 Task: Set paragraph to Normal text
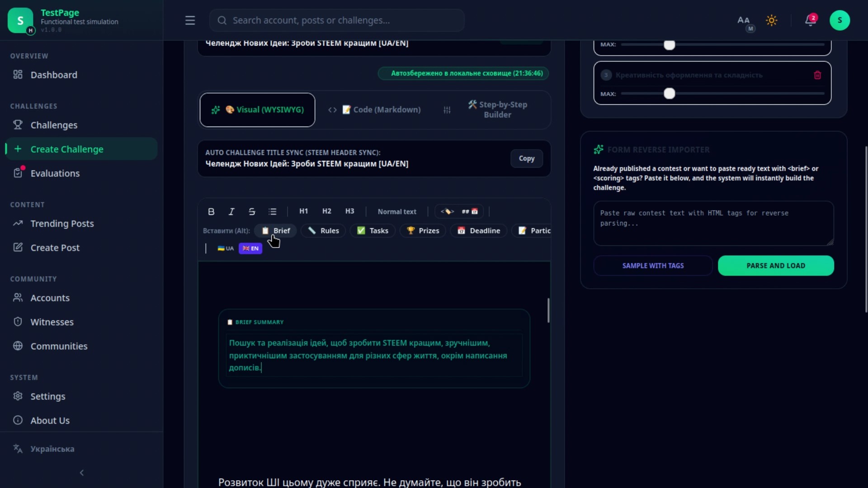pyautogui.click(x=397, y=211)
